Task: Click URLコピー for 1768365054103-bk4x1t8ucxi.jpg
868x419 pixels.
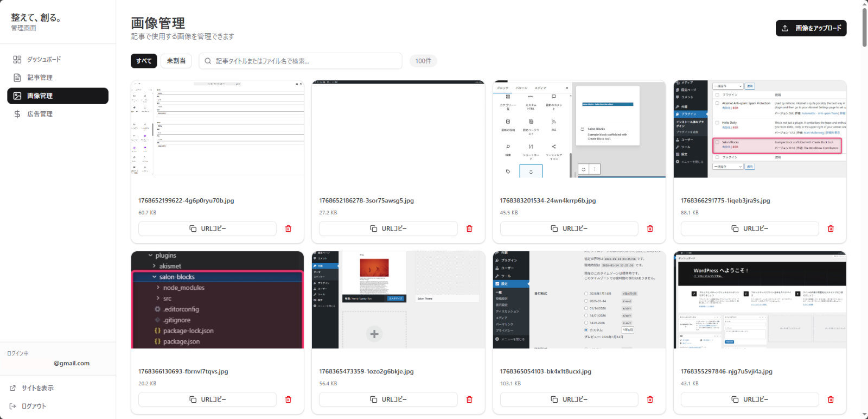Action: click(569, 399)
